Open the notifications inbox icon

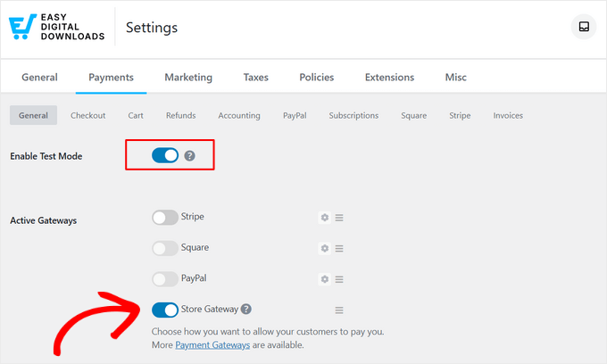(x=584, y=27)
